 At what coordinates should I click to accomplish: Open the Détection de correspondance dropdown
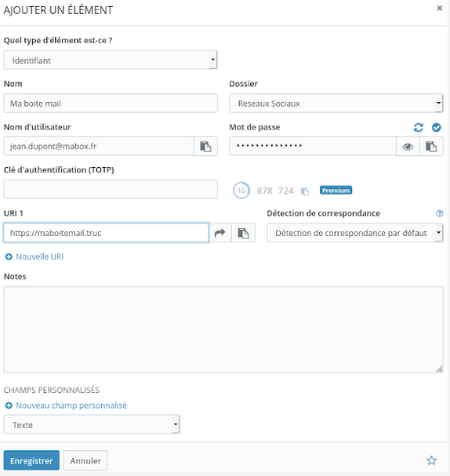click(x=355, y=233)
